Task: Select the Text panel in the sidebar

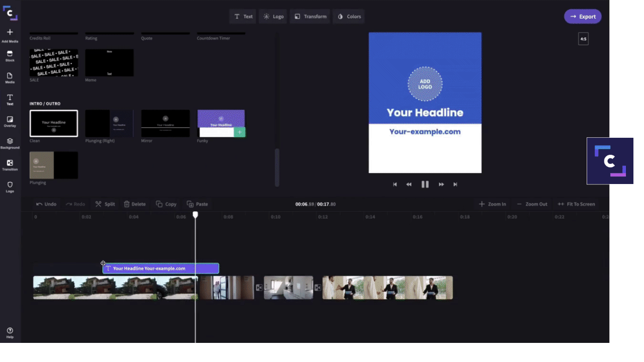Action: (10, 100)
